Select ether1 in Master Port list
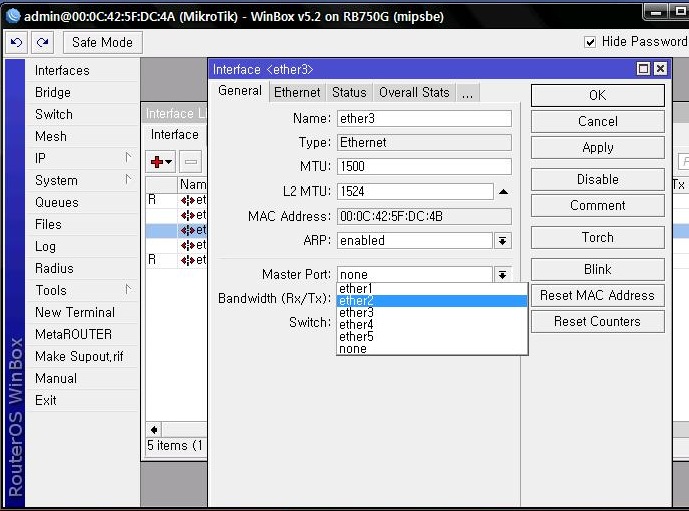 click(x=432, y=289)
